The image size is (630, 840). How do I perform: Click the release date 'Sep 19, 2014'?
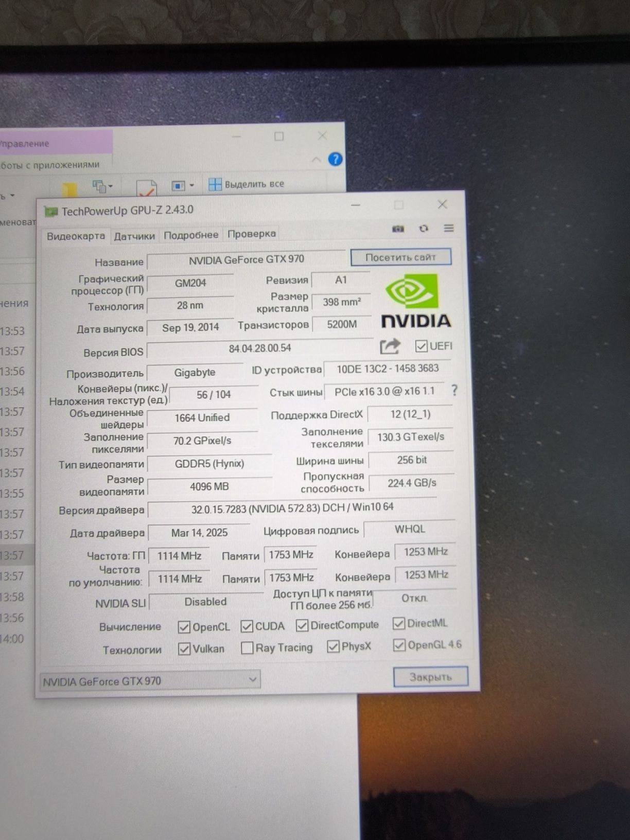(x=190, y=327)
